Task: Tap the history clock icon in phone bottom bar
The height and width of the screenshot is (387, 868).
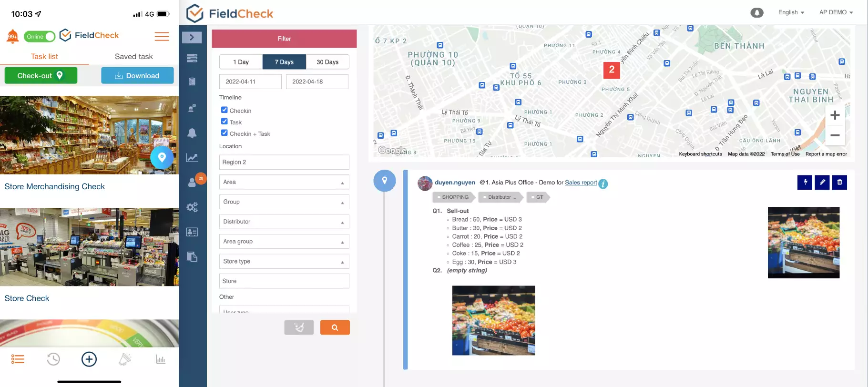Action: point(53,359)
